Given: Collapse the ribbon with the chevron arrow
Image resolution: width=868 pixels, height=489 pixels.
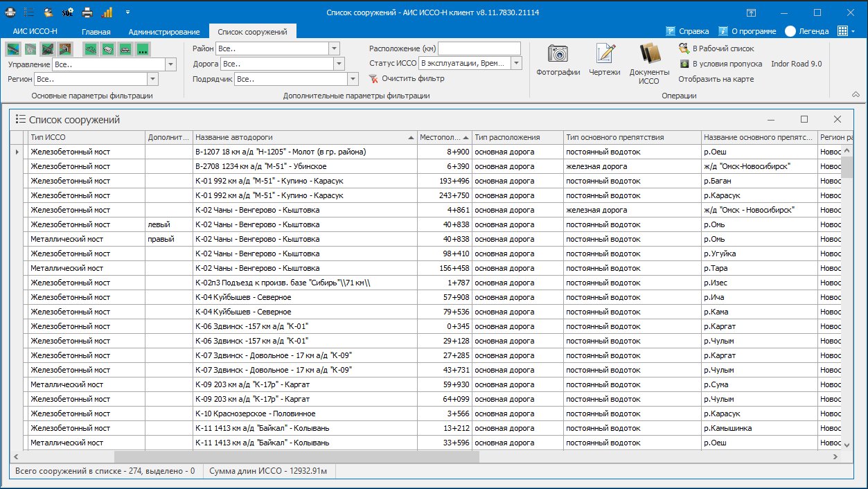Looking at the screenshot, I should pos(855,95).
